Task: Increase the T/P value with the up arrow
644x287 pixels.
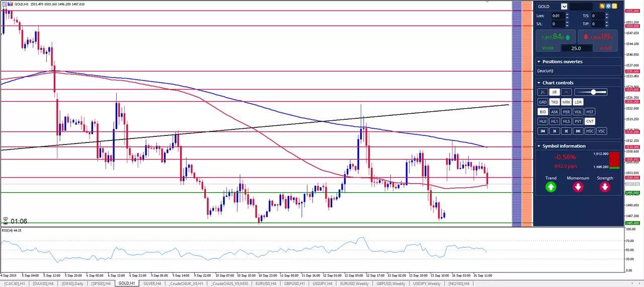Action: point(606,22)
